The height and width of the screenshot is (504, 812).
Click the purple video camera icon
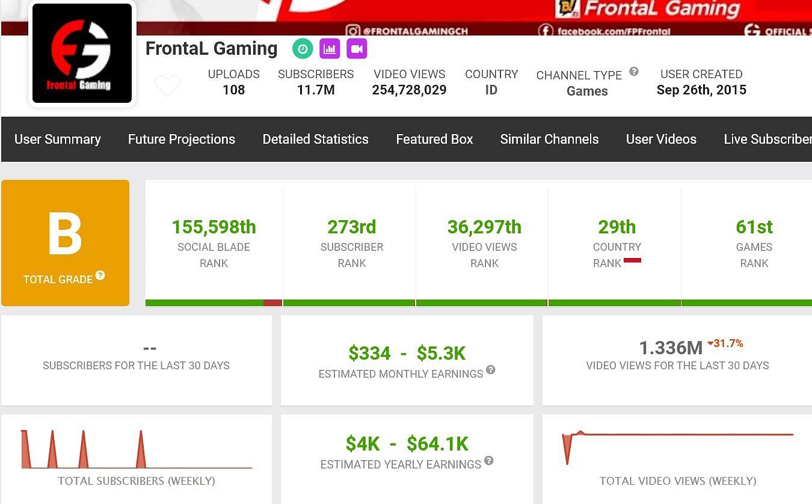pos(357,49)
